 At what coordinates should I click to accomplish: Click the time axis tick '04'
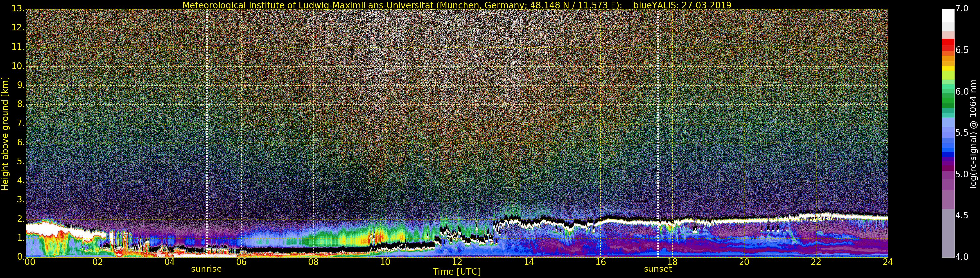[x=170, y=262]
